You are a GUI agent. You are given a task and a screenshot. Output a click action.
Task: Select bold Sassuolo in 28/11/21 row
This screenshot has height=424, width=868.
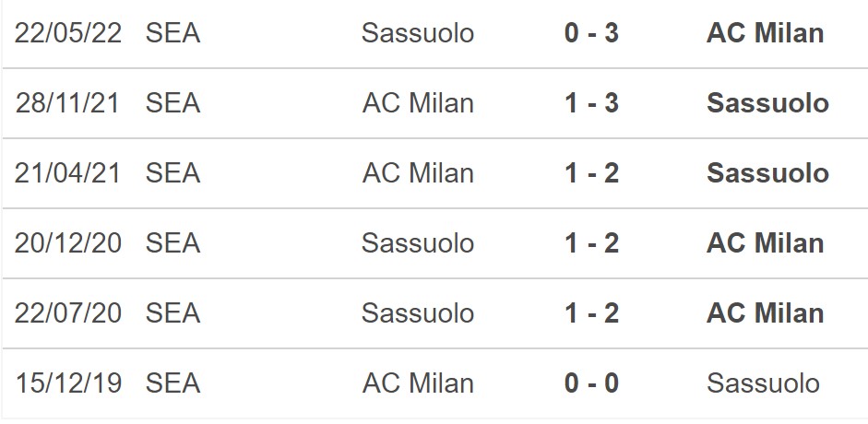point(767,103)
